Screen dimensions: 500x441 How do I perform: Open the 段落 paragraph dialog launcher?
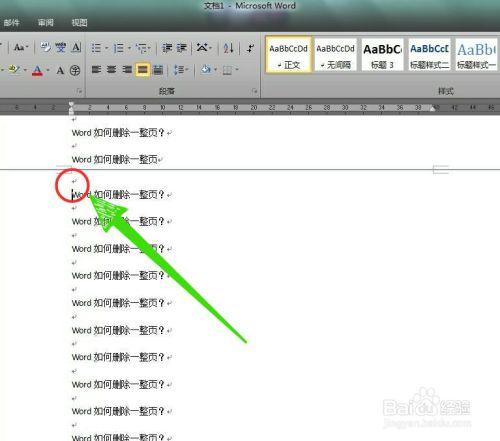pos(255,91)
